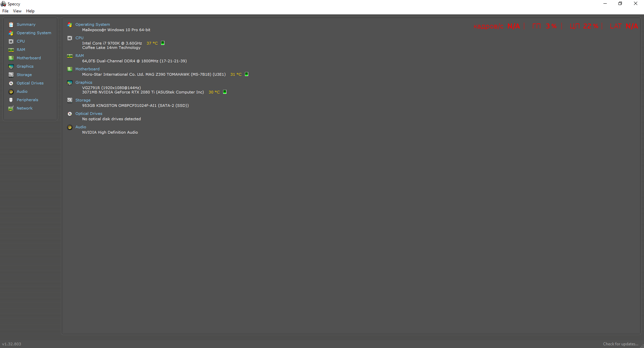Click the RAM stick icon in sidebar
Image resolution: width=644 pixels, height=348 pixels.
tap(11, 50)
